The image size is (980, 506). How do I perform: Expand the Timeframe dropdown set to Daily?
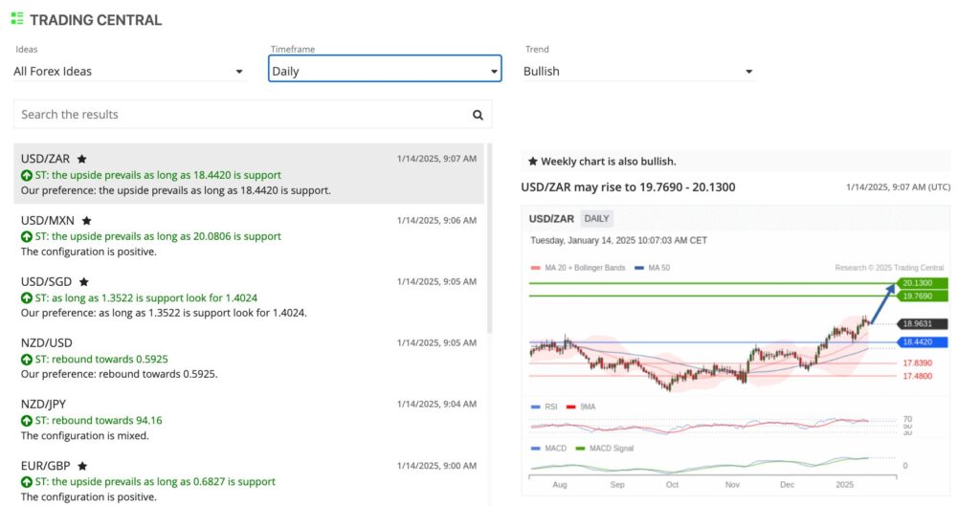pyautogui.click(x=385, y=72)
